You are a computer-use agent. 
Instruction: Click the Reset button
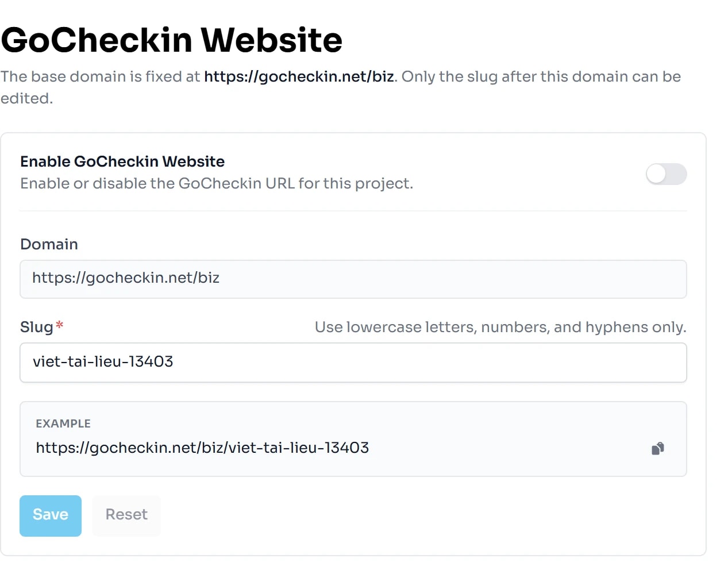[x=126, y=516]
